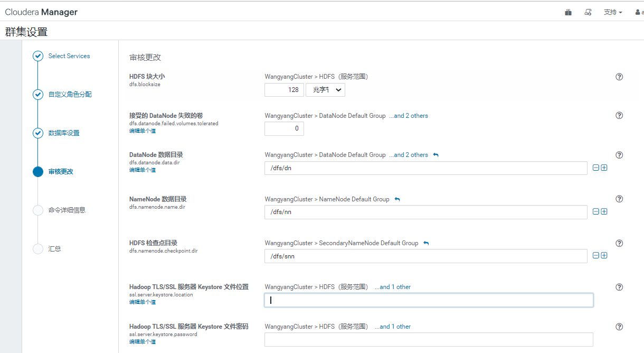The image size is (644, 353).
Task: Click 编辑单个值 under ssl.server.keystore.password
Action: click(x=143, y=342)
